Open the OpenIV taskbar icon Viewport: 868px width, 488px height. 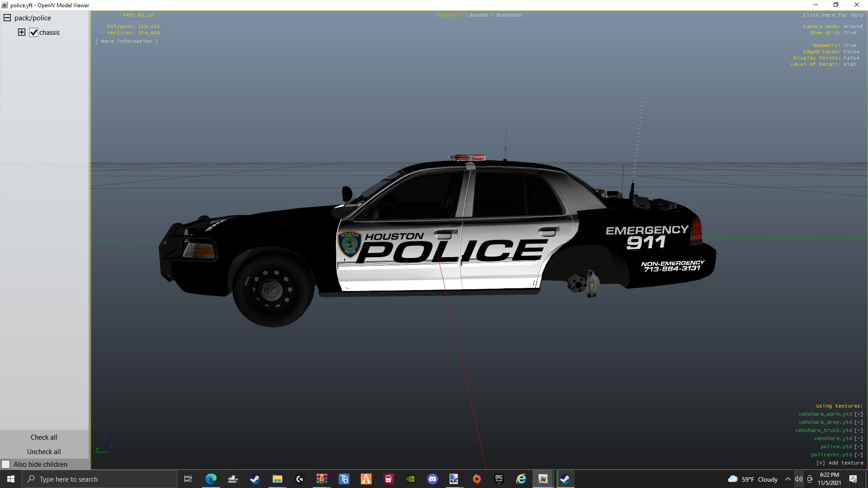[x=543, y=479]
